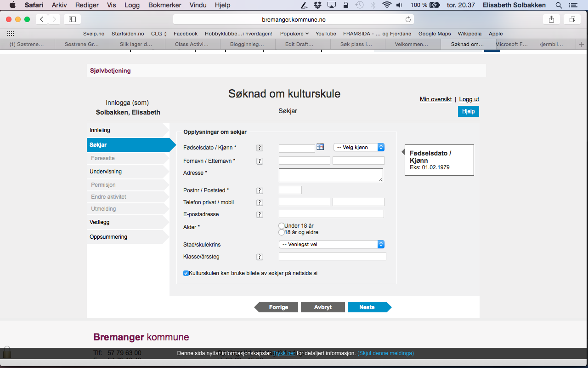Uncheck the Kulturskulen photo permission checkbox
The height and width of the screenshot is (368, 588).
click(x=186, y=273)
